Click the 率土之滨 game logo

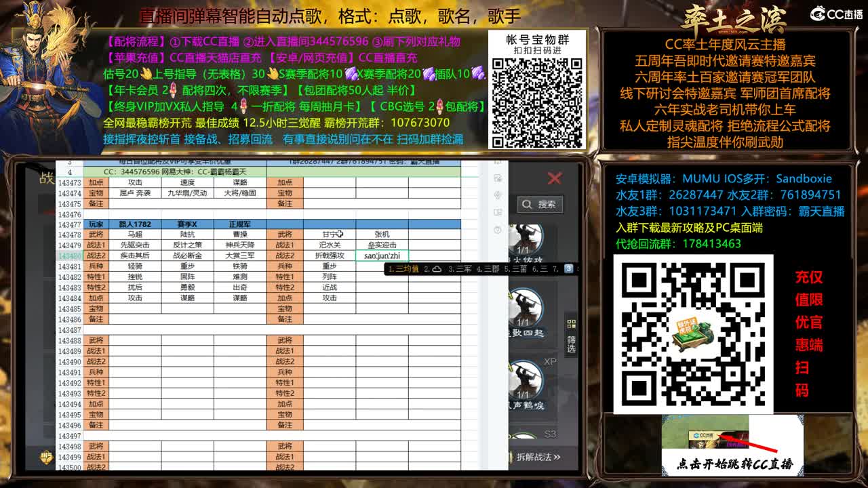click(733, 20)
